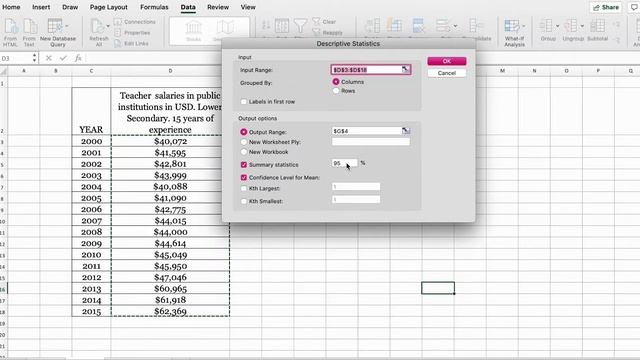Click the Text to Columns icon
The image size is (640, 360).
372,26
